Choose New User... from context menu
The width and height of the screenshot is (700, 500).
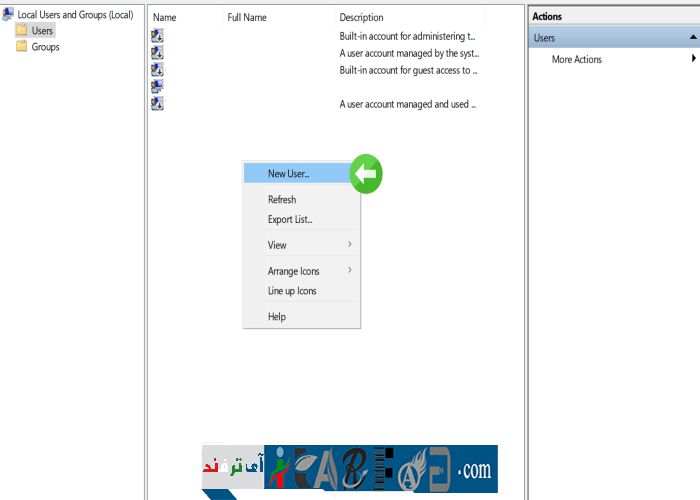pos(289,174)
